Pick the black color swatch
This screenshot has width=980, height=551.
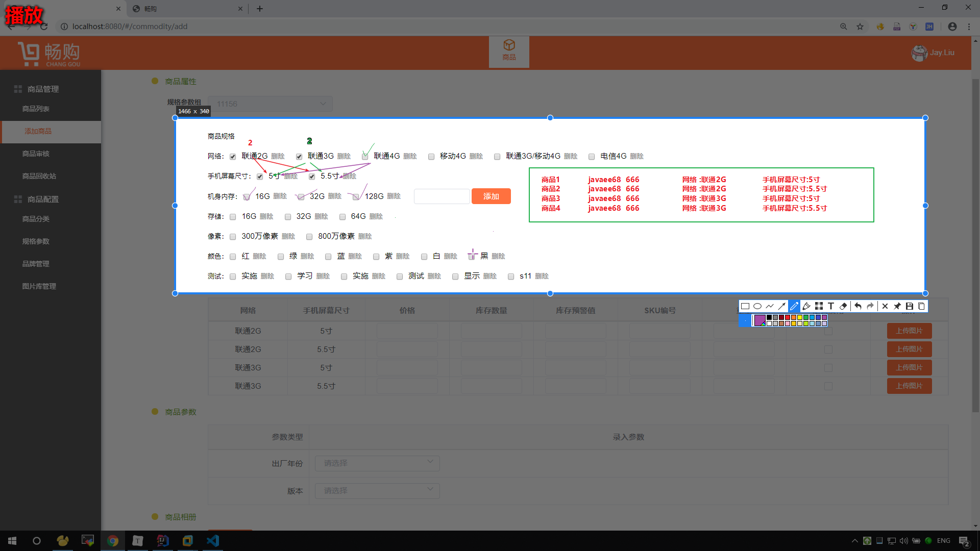(x=769, y=317)
